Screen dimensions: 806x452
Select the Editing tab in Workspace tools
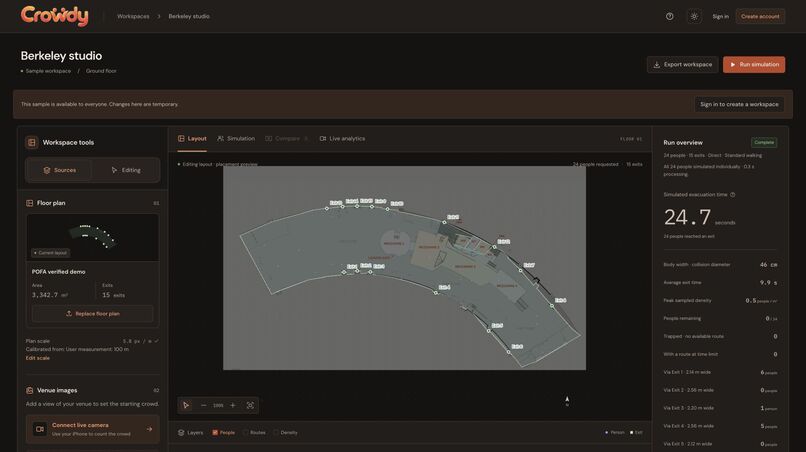coord(126,170)
